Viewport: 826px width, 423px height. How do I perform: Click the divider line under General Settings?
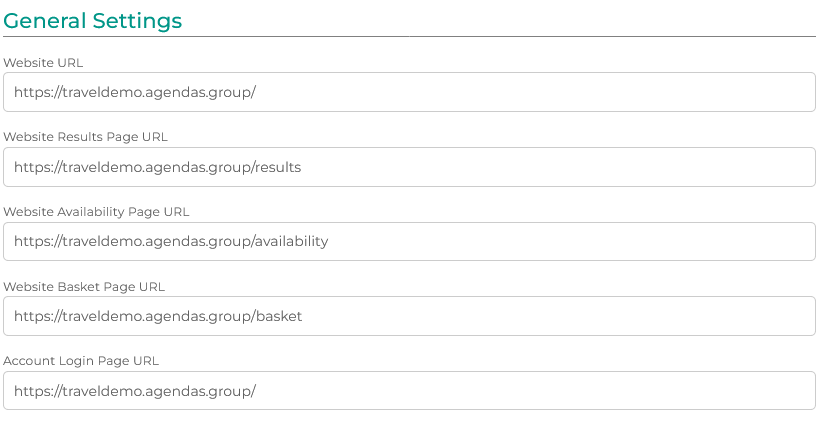410,37
